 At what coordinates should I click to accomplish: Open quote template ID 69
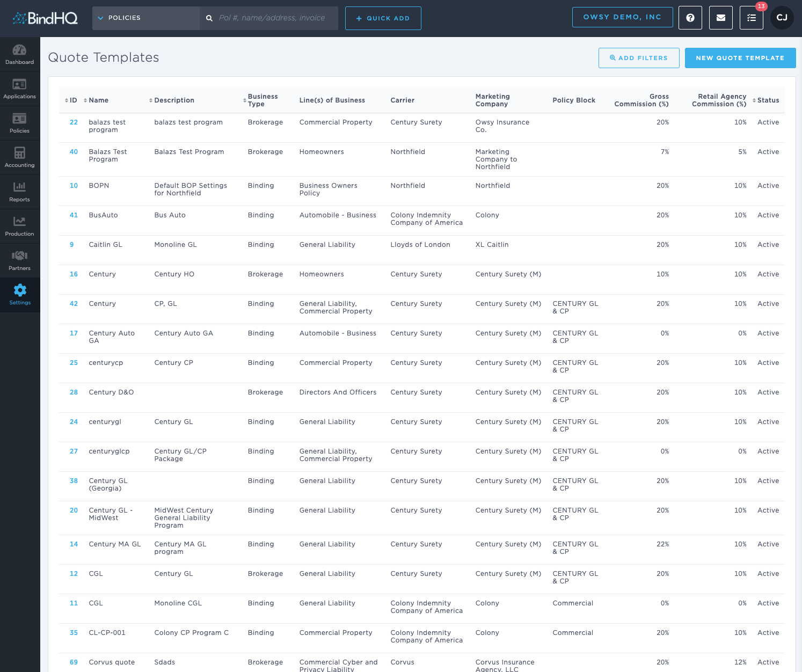(74, 662)
